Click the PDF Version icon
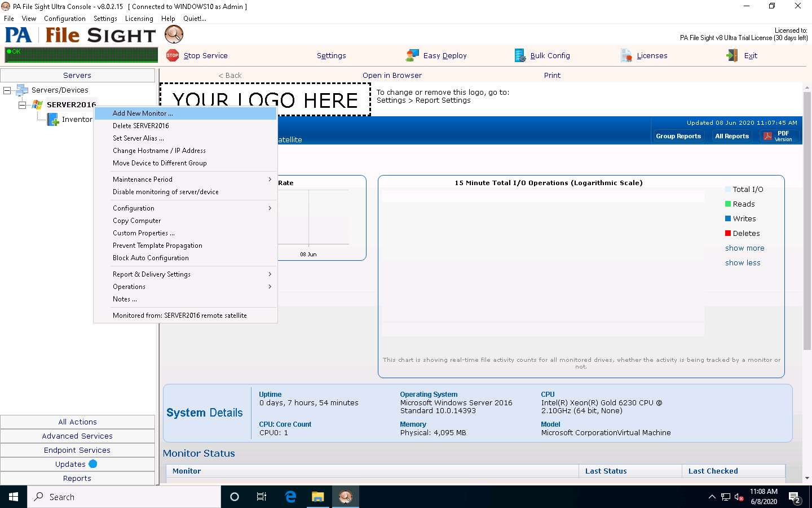The image size is (812, 508). [x=767, y=136]
